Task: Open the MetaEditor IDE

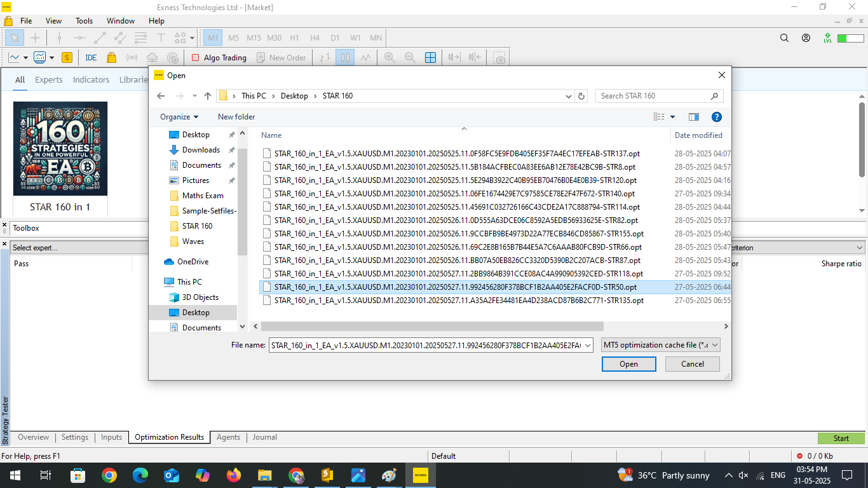Action: coord(91,57)
